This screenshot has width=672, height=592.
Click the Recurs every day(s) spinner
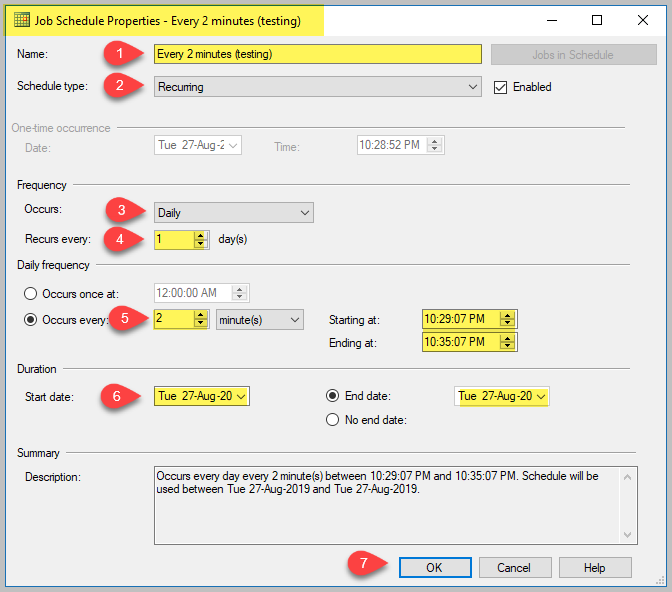point(200,240)
